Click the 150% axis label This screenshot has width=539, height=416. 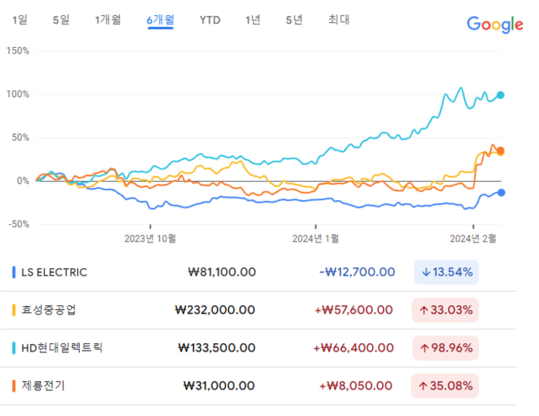[18, 51]
